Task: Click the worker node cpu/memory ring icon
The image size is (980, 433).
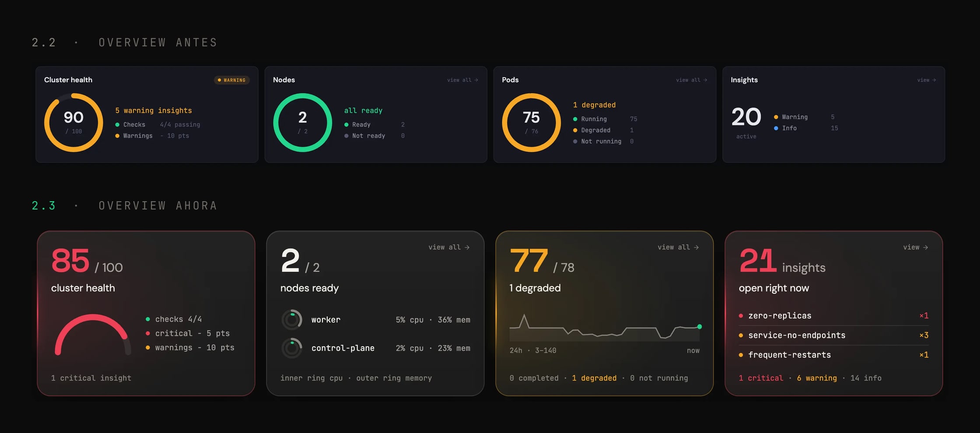Action: coord(292,320)
